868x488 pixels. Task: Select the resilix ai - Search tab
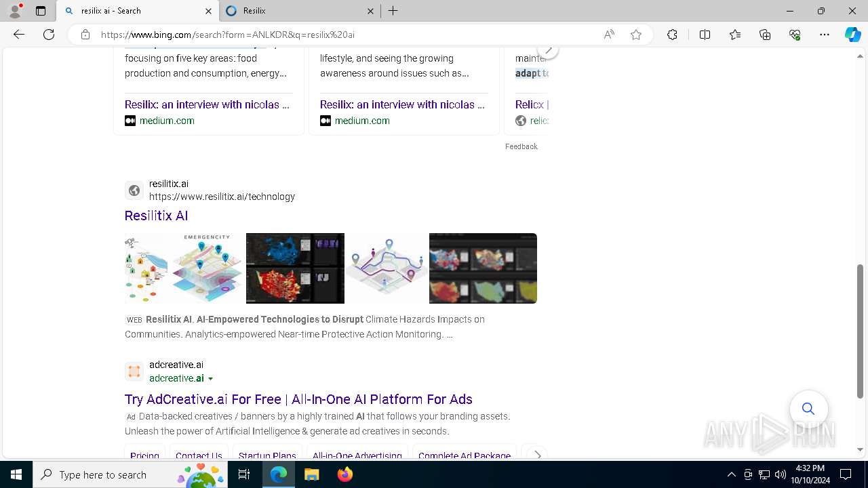click(x=138, y=11)
